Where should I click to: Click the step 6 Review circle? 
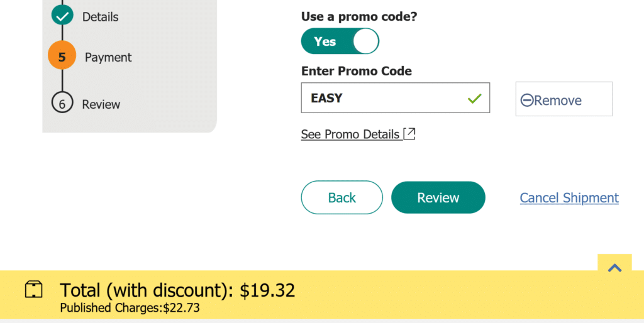[x=62, y=102]
